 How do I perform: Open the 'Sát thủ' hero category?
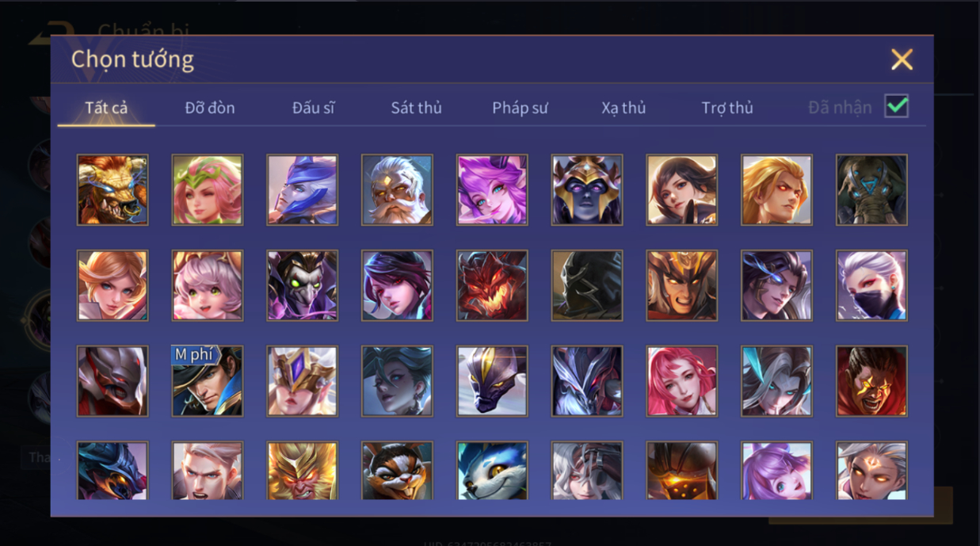416,108
